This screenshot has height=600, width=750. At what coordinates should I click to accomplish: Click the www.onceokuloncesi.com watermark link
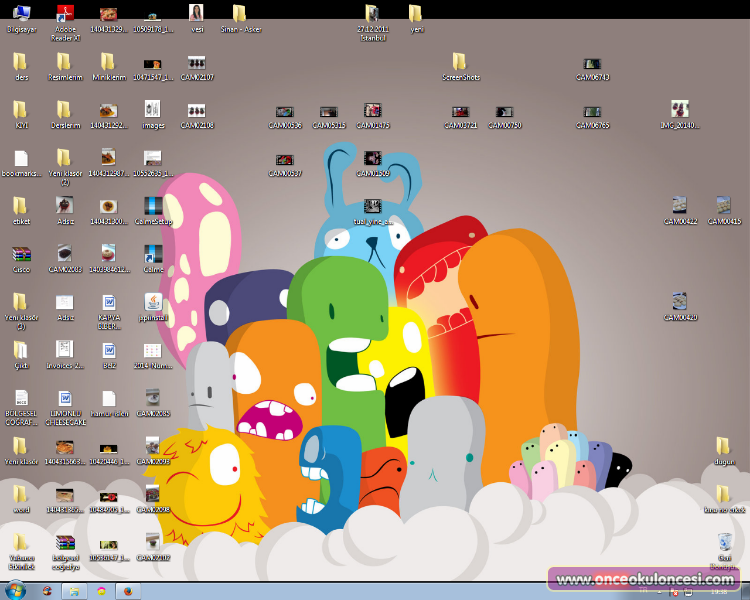click(x=645, y=579)
